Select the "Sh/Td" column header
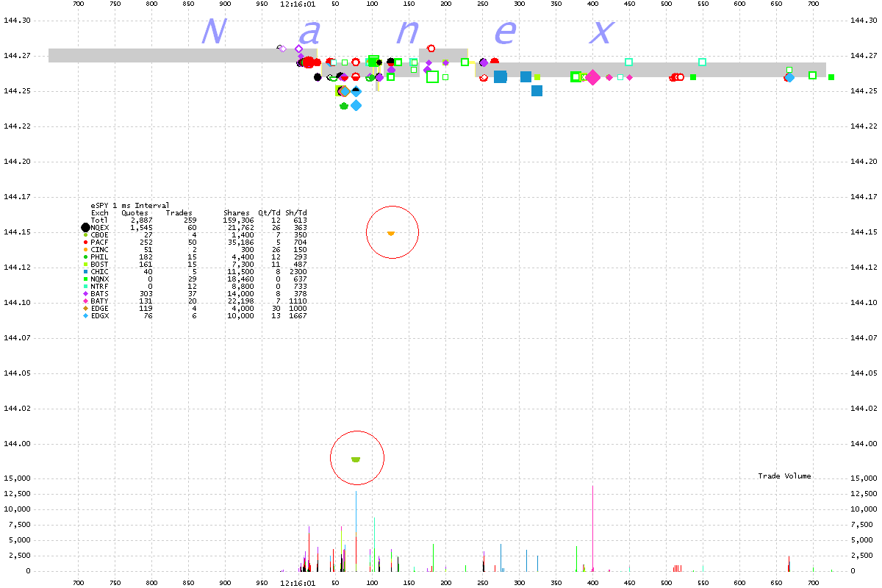Screen dimensions: 882x588 click(295, 213)
